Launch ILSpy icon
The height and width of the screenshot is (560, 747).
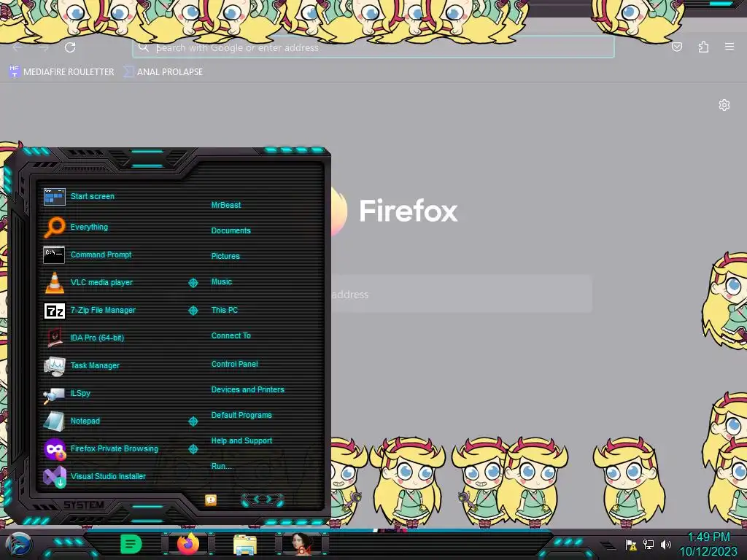[54, 394]
